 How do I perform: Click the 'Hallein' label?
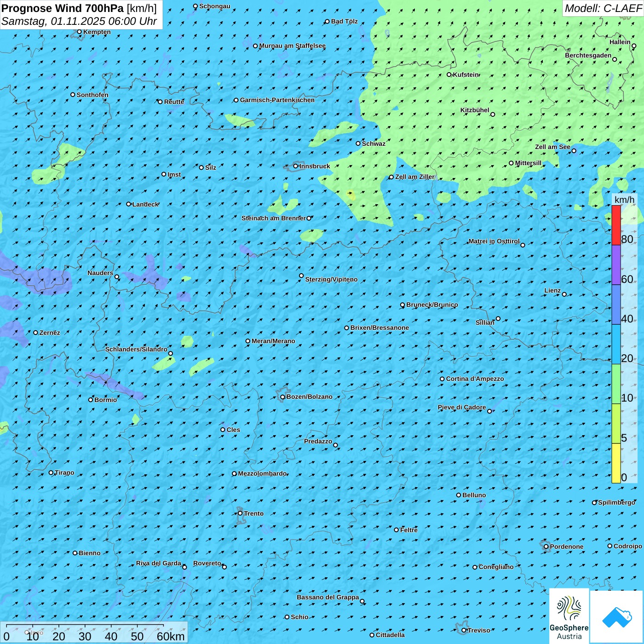coord(620,42)
